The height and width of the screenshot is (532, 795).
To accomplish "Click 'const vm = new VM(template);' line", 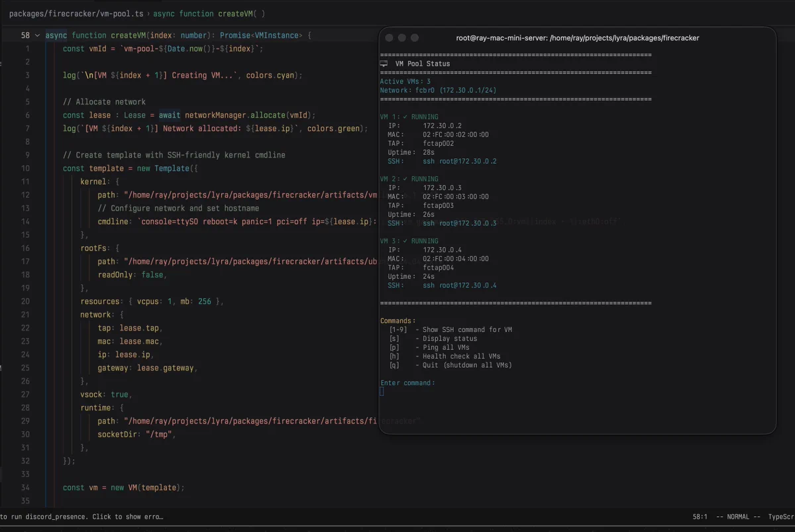I will 123,488.
